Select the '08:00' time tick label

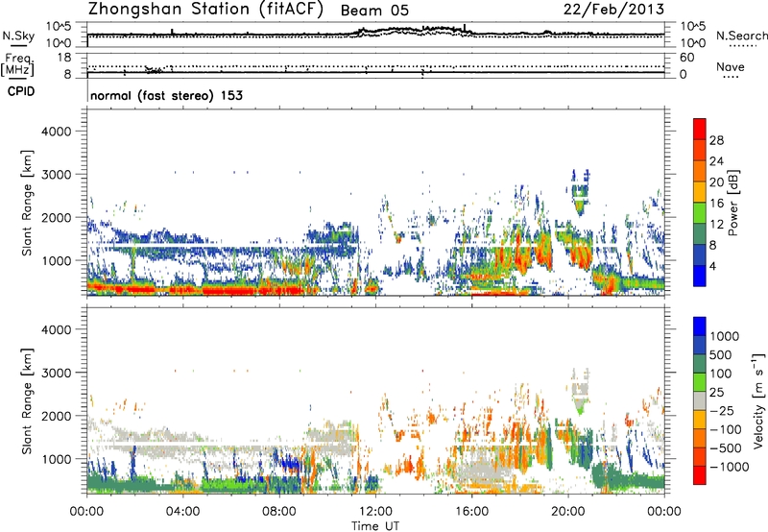click(279, 512)
